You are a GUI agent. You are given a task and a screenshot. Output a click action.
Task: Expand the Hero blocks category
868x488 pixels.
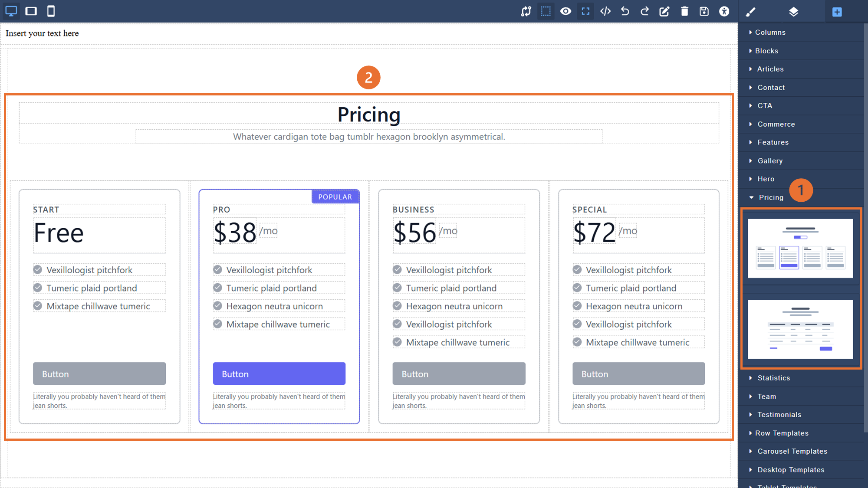point(766,179)
